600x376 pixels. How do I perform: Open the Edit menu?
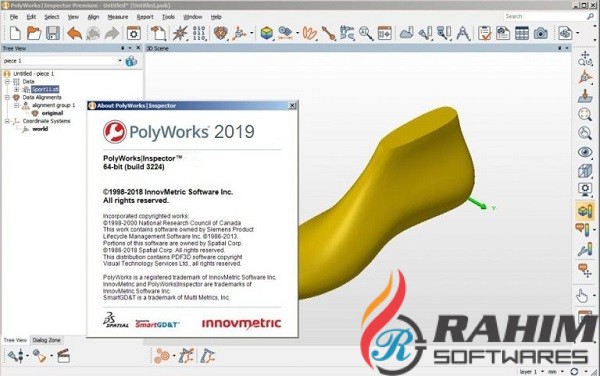pyautogui.click(x=31, y=17)
